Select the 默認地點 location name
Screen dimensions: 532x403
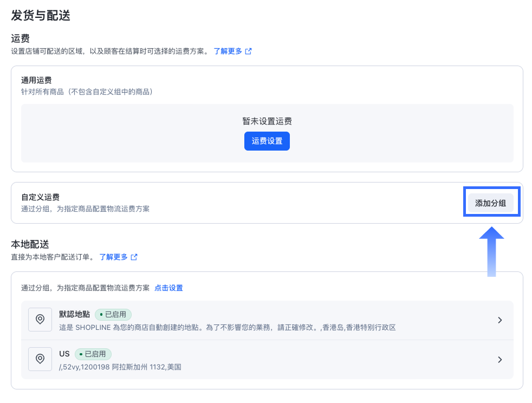(74, 315)
